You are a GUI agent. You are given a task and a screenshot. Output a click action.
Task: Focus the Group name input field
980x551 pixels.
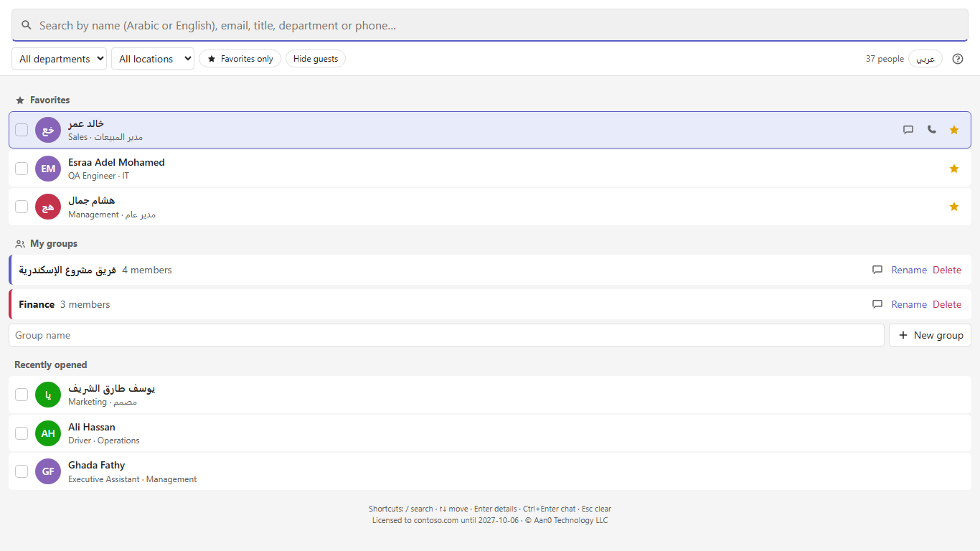coord(446,335)
